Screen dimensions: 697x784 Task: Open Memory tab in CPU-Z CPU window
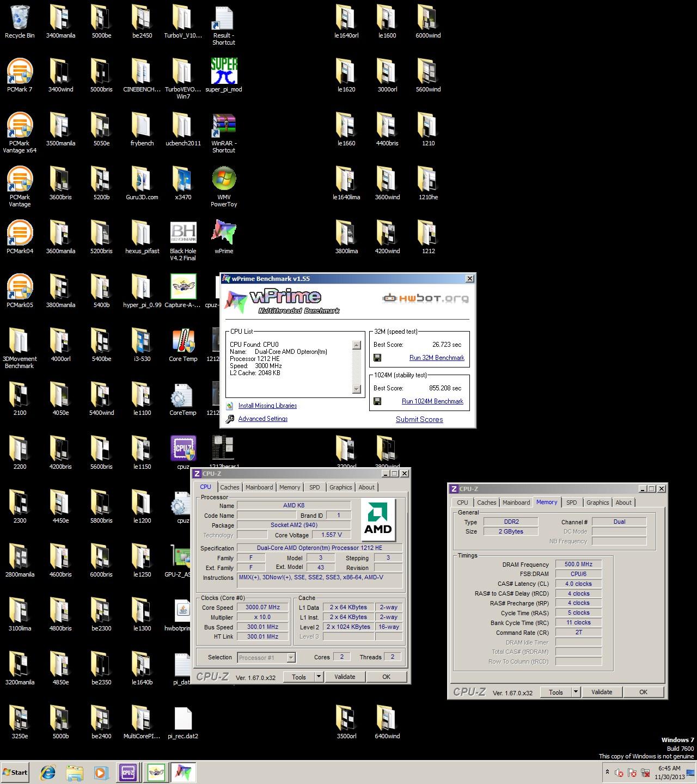(290, 487)
